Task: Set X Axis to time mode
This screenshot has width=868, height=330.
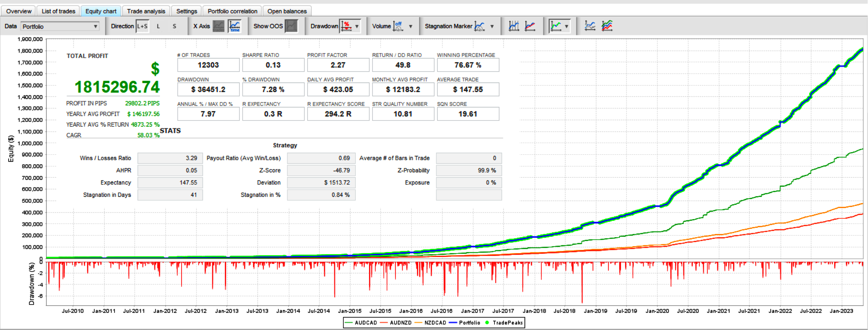Action: (234, 26)
